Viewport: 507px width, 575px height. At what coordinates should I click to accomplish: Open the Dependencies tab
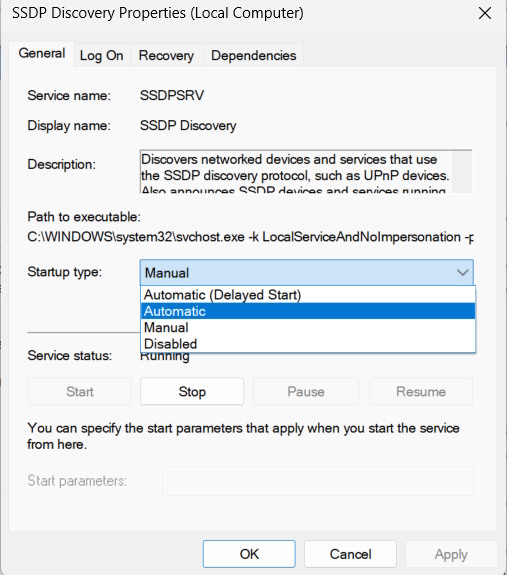click(x=253, y=56)
